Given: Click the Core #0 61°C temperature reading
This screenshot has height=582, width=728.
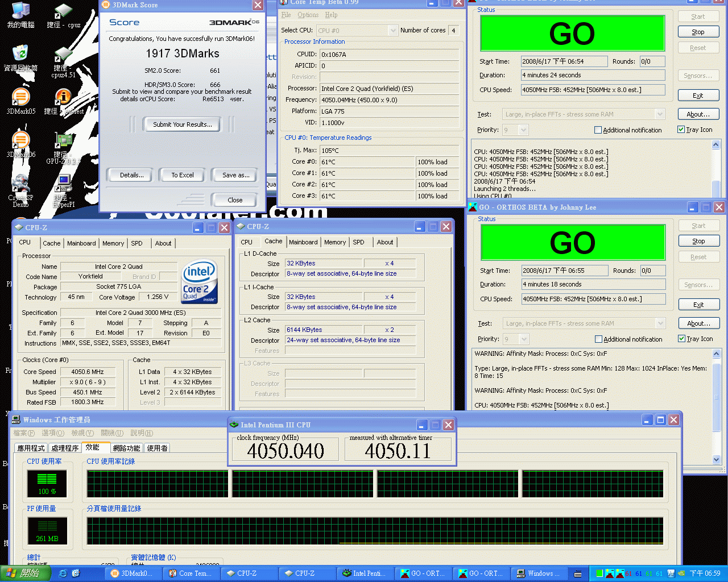Looking at the screenshot, I should tap(367, 162).
